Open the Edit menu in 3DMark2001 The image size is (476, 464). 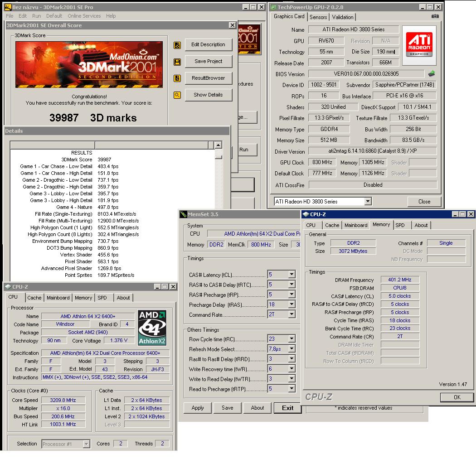pos(23,16)
